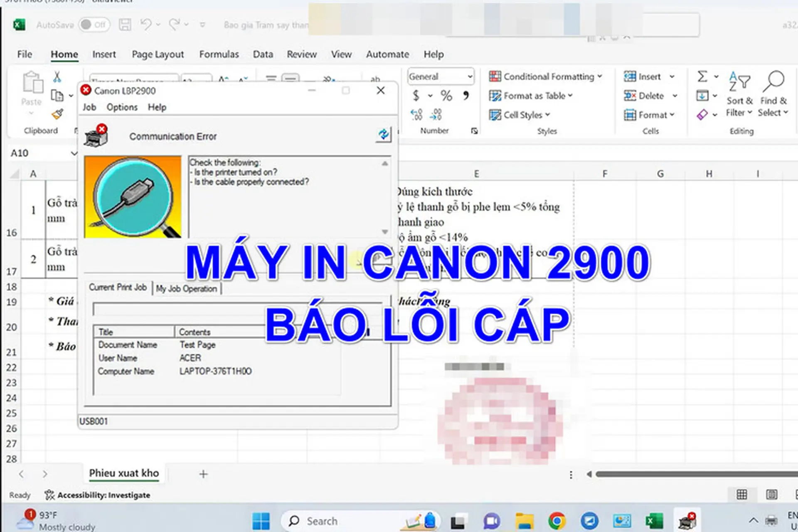Switch to the My Job Operation tab
798x532 pixels.
click(186, 288)
